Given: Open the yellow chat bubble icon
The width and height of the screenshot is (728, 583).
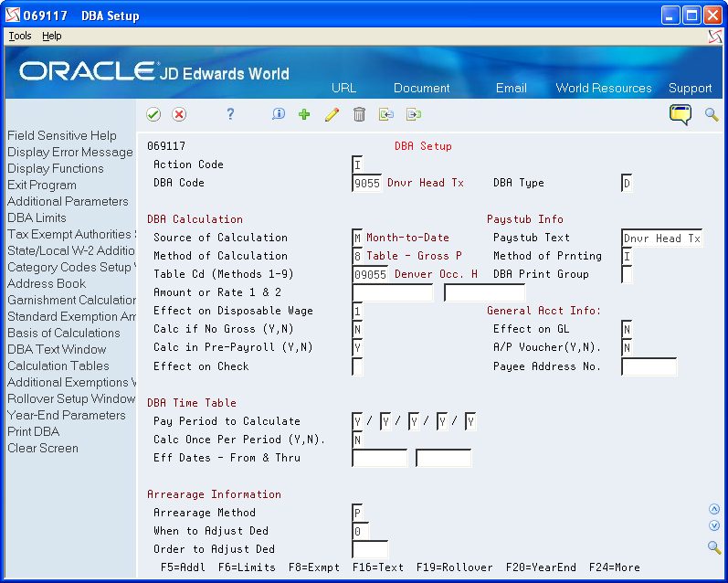Looking at the screenshot, I should (x=681, y=114).
